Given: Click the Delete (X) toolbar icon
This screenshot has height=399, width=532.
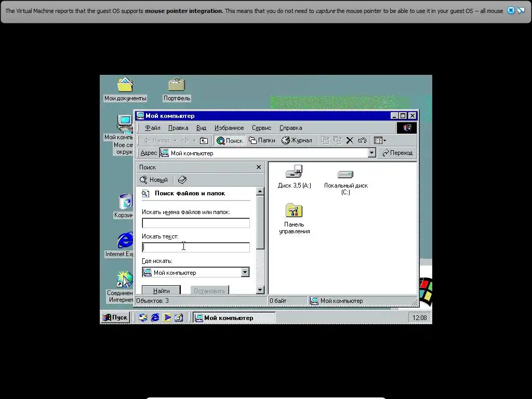Looking at the screenshot, I should [350, 140].
